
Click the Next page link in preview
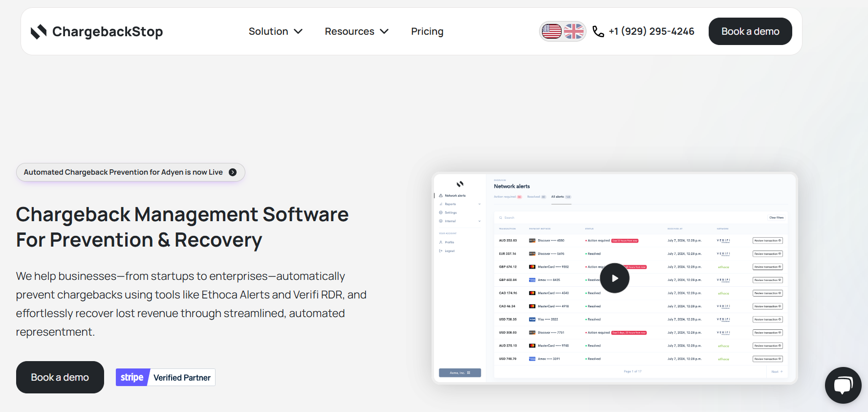coord(777,372)
